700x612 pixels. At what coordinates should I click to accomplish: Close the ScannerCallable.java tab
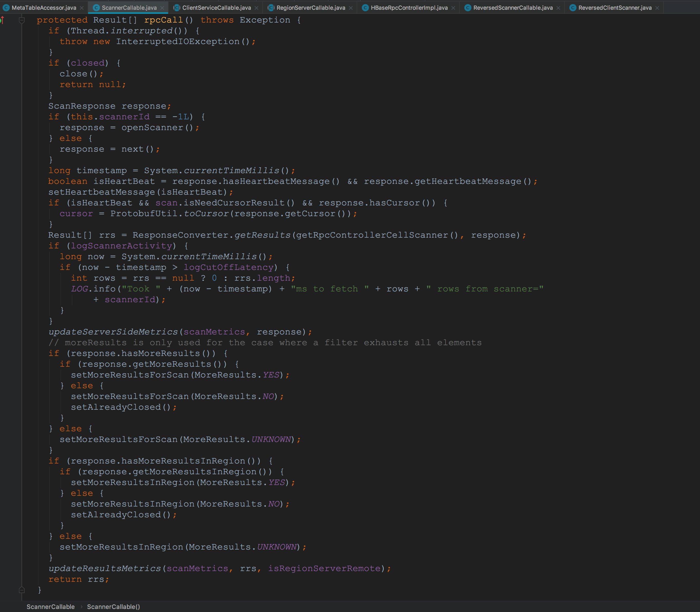tap(162, 8)
